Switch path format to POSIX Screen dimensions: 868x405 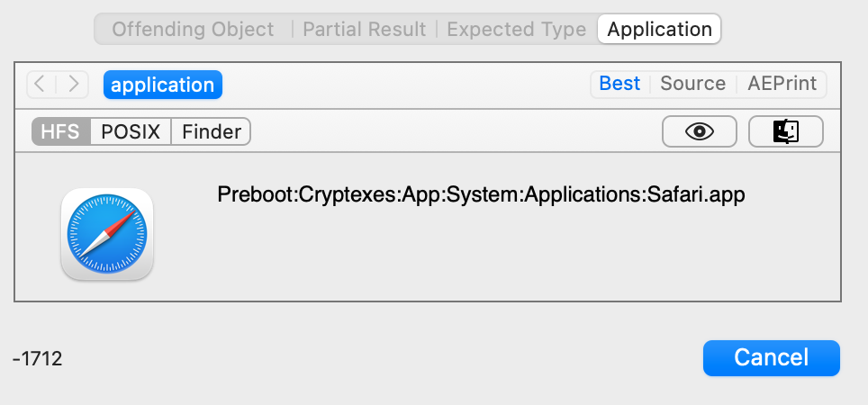pos(131,131)
